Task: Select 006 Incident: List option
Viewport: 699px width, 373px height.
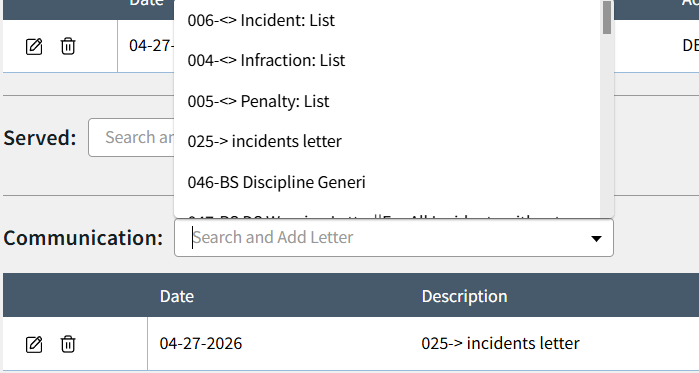Action: pyautogui.click(x=387, y=20)
